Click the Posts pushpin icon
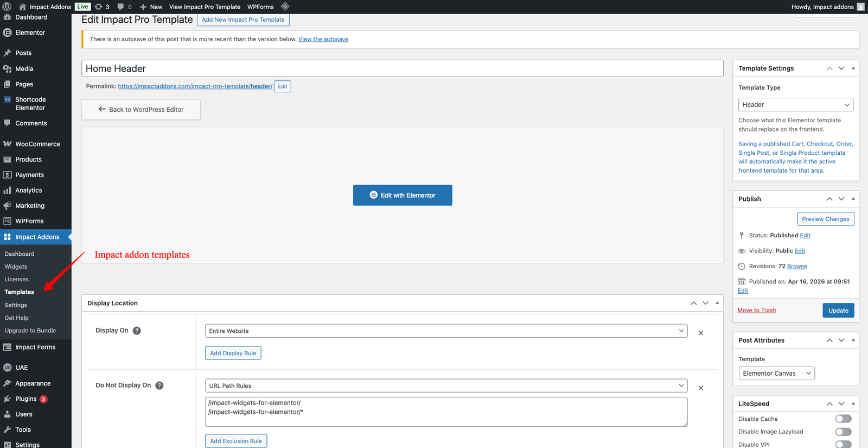 coord(7,53)
